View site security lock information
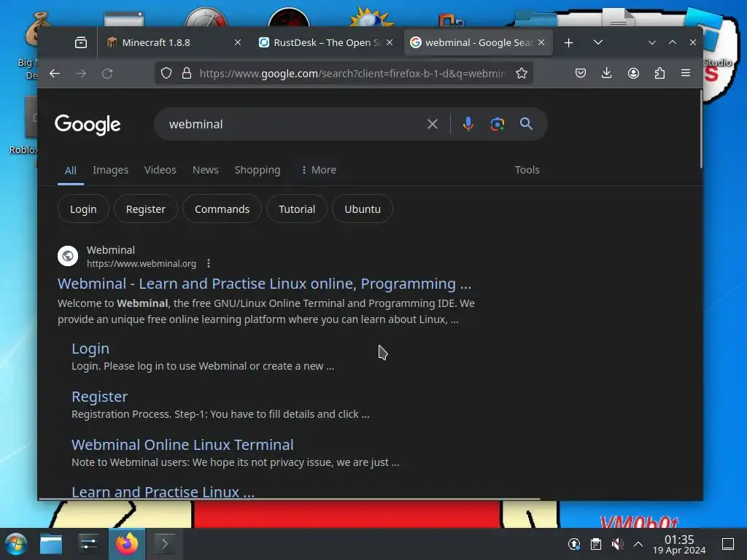Screen dimensions: 747x560 (x=187, y=74)
